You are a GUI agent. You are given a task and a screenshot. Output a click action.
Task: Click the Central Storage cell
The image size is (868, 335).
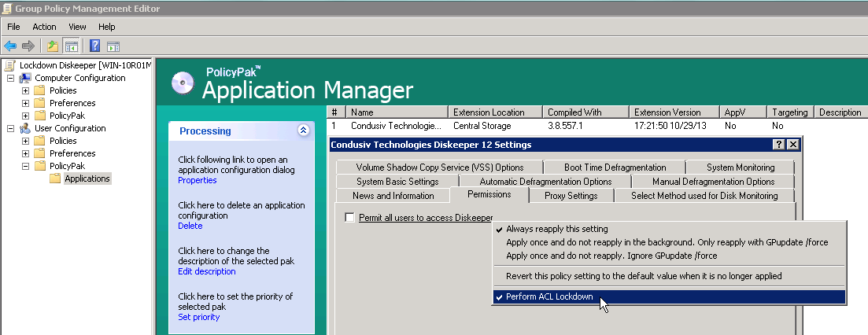pos(482,126)
